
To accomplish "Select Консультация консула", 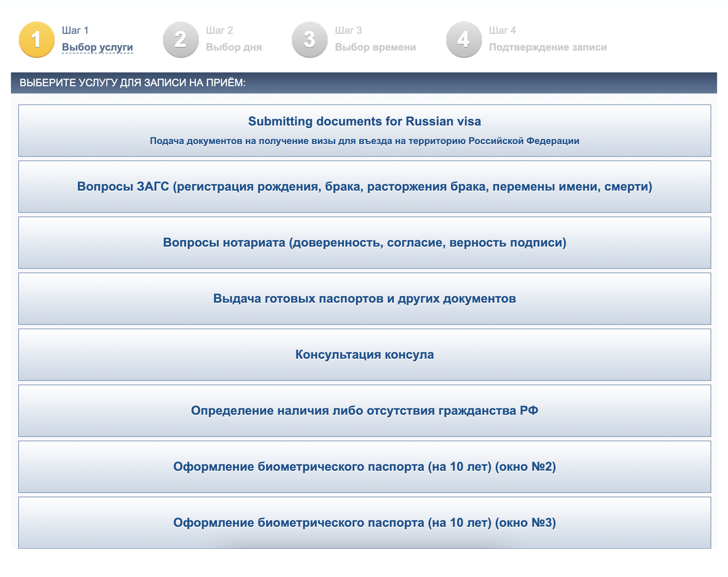I will pos(364,355).
